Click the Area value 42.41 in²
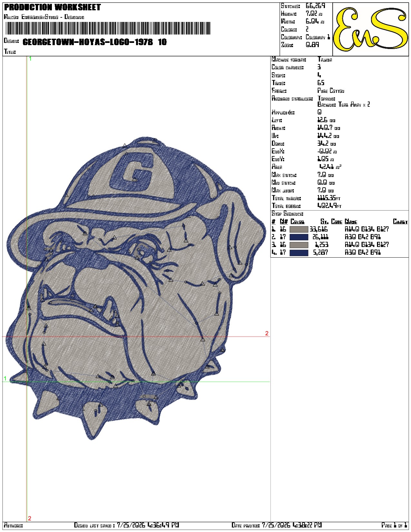The height and width of the screenshot is (532, 411). pos(330,167)
